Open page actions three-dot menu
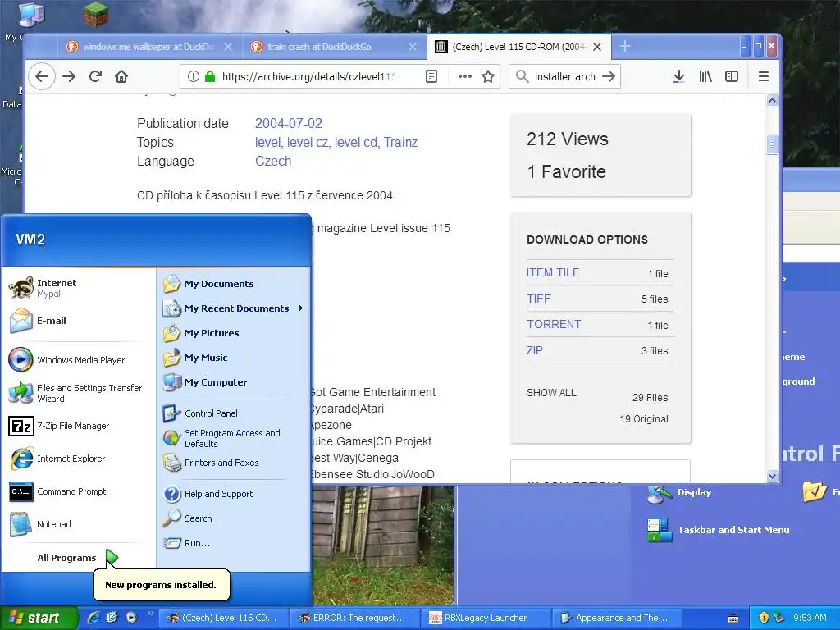 (465, 76)
